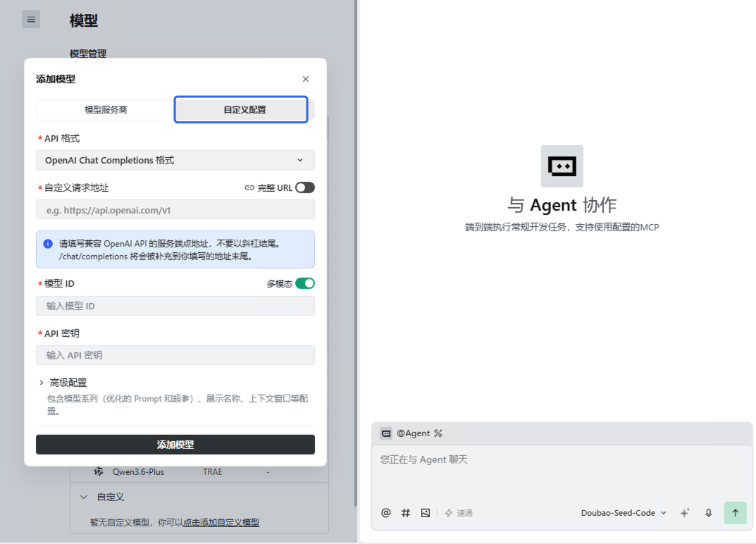Click the green send arrow button
Screen dimensions: 756x544
pyautogui.click(x=736, y=513)
